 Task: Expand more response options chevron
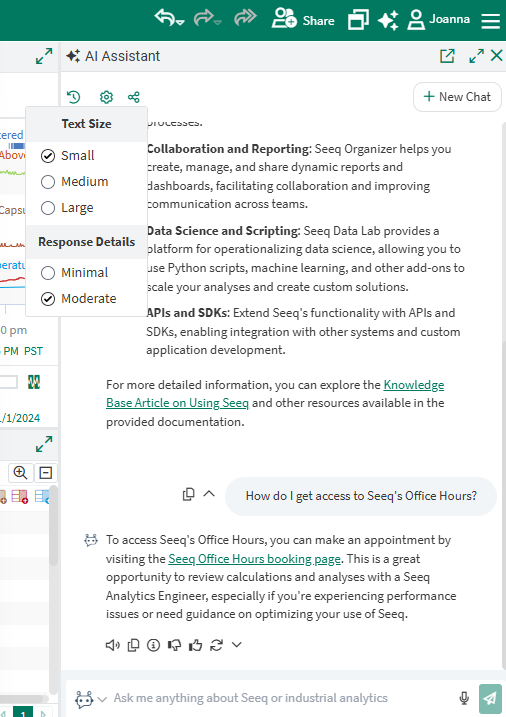coord(236,645)
